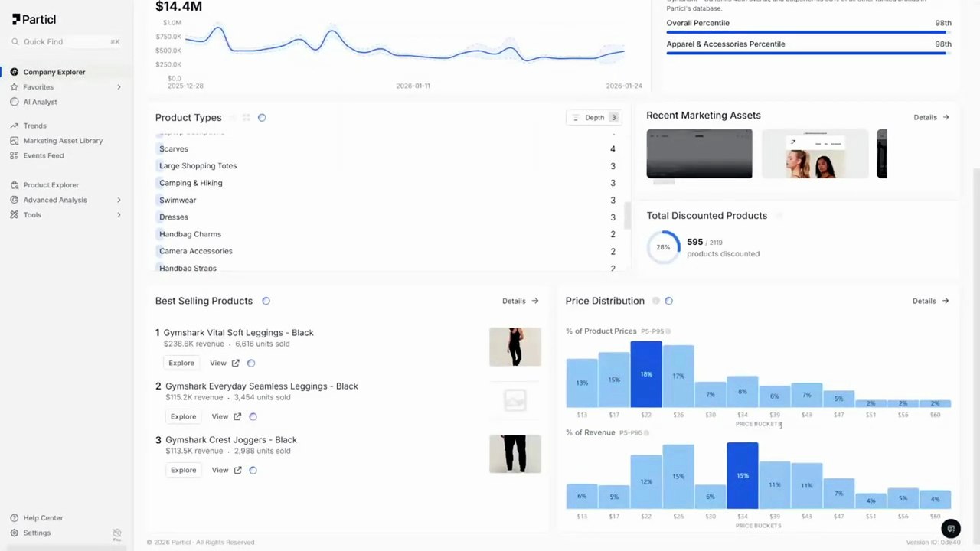Screen dimensions: 980x551
Task: Expand the Advanced Analysis sidebar section
Action: click(119, 200)
